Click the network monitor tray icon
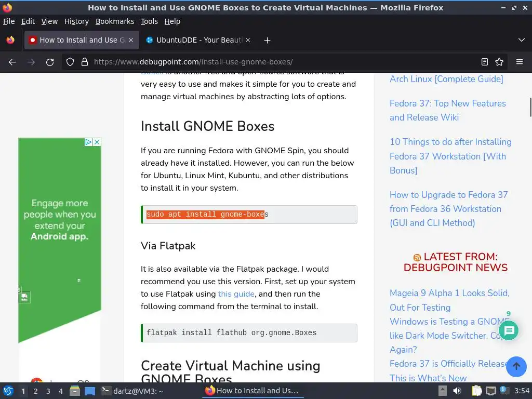Viewport: 532px width, 399px height. point(490,391)
